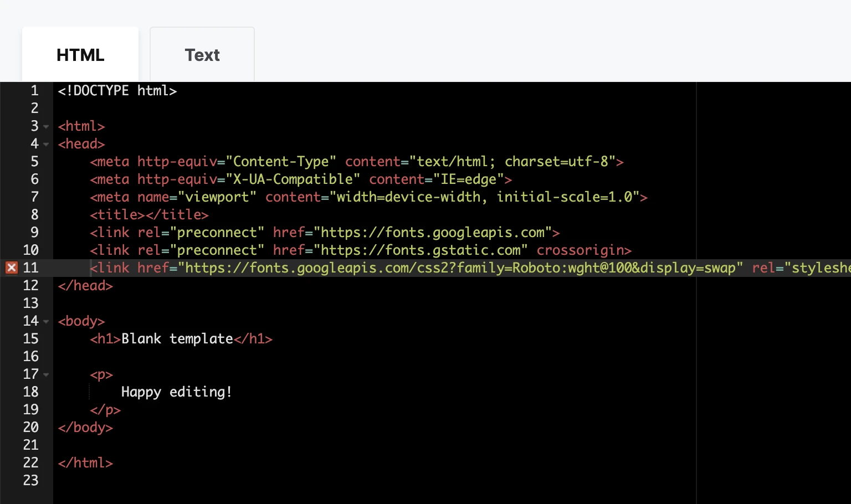Click the viewport meta name value

point(217,197)
